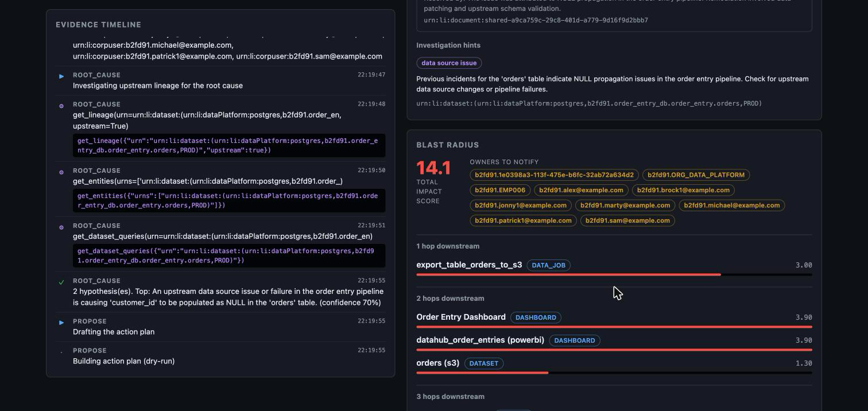Open the get_dataset_queries JSON code block

pos(229,256)
